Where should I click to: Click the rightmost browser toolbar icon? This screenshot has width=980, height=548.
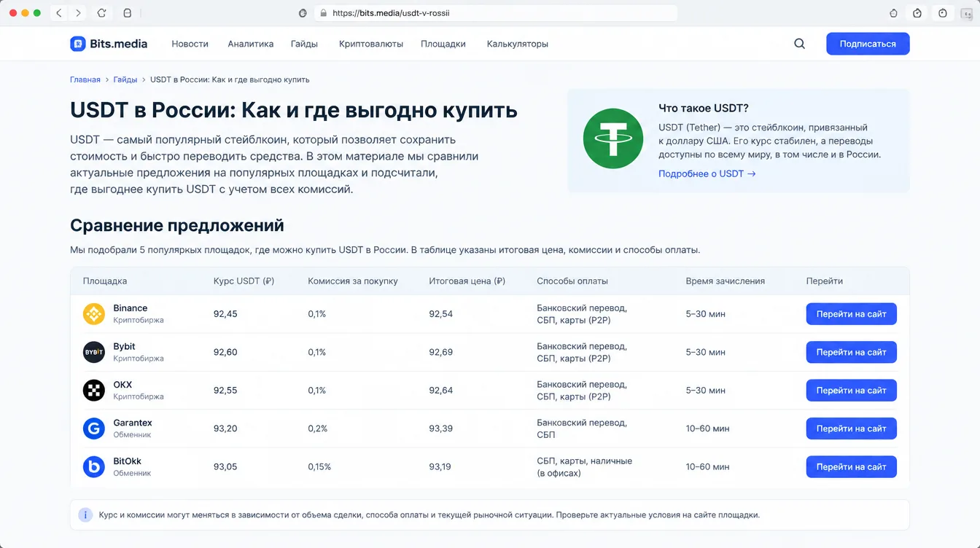click(966, 13)
